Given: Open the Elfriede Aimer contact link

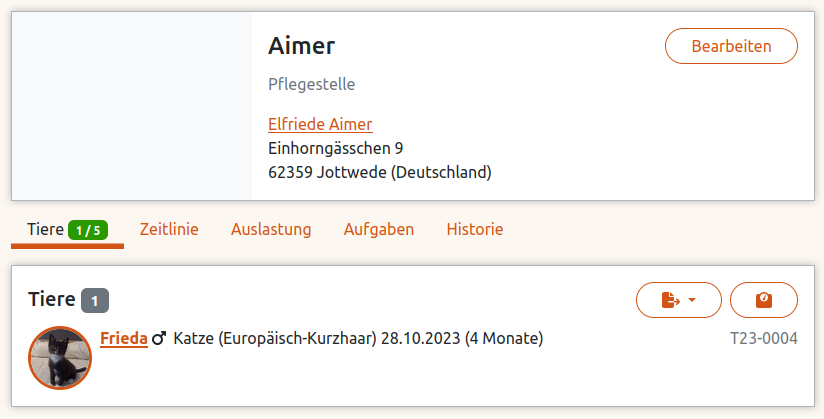Looking at the screenshot, I should (x=320, y=124).
